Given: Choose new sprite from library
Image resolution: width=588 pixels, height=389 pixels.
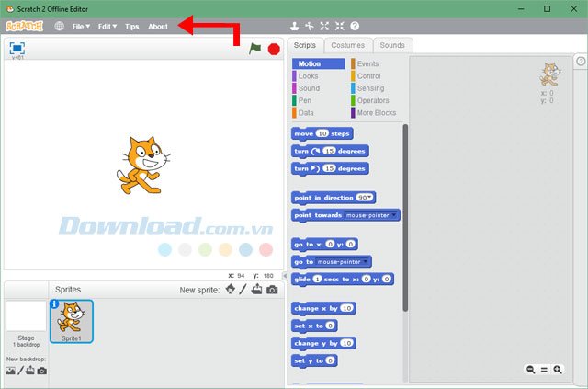Looking at the screenshot, I should (231, 289).
